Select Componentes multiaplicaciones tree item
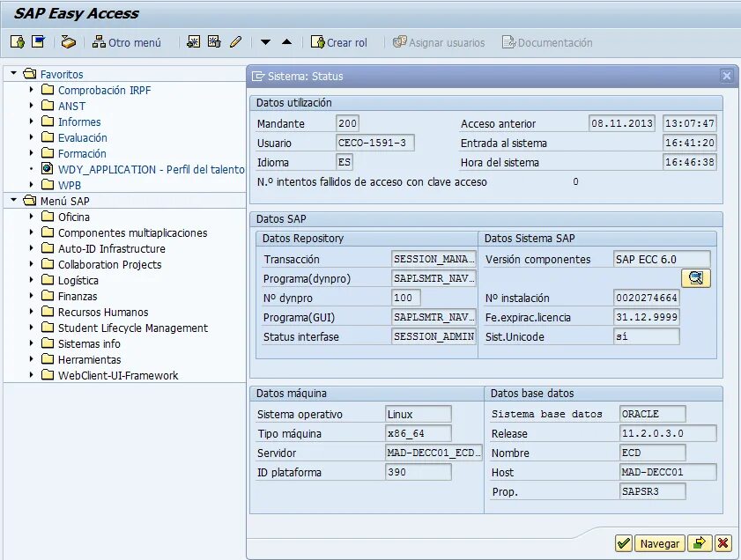 pyautogui.click(x=133, y=232)
